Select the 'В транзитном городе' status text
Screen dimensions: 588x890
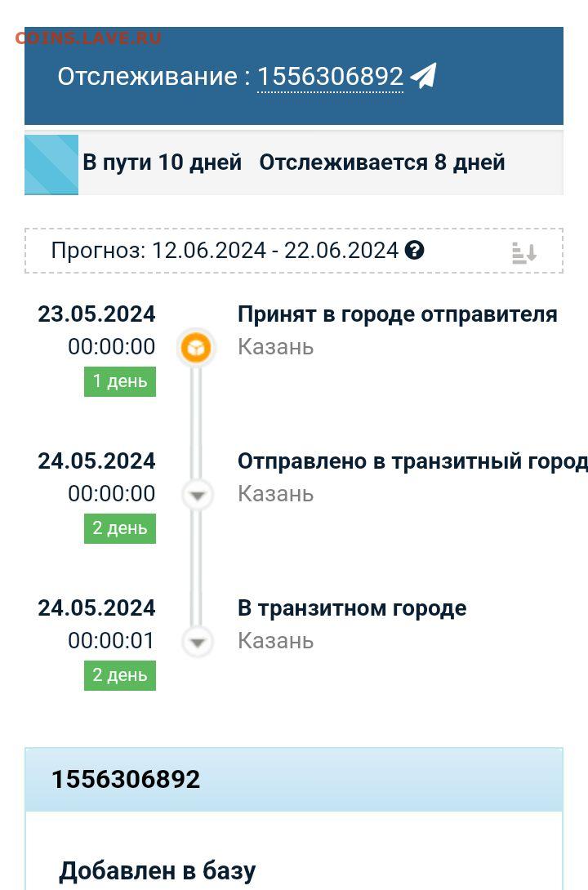point(352,608)
